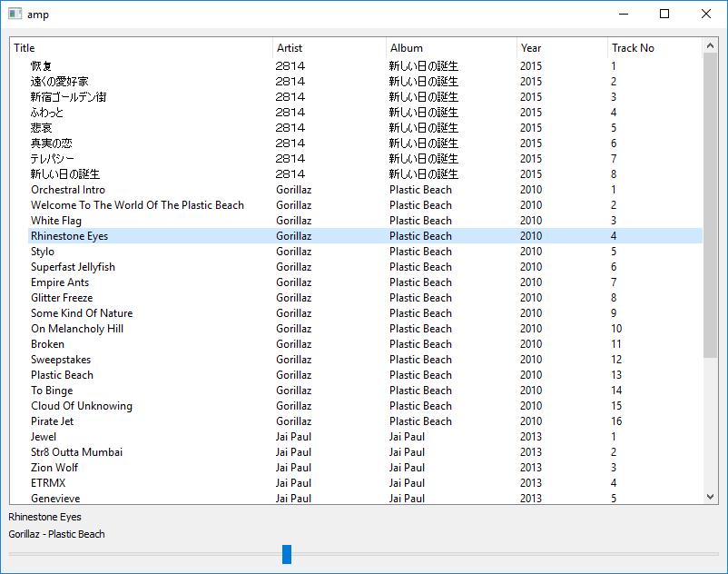The width and height of the screenshot is (728, 574).
Task: Select the track 'On Melancholy Hill'
Action: [77, 329]
